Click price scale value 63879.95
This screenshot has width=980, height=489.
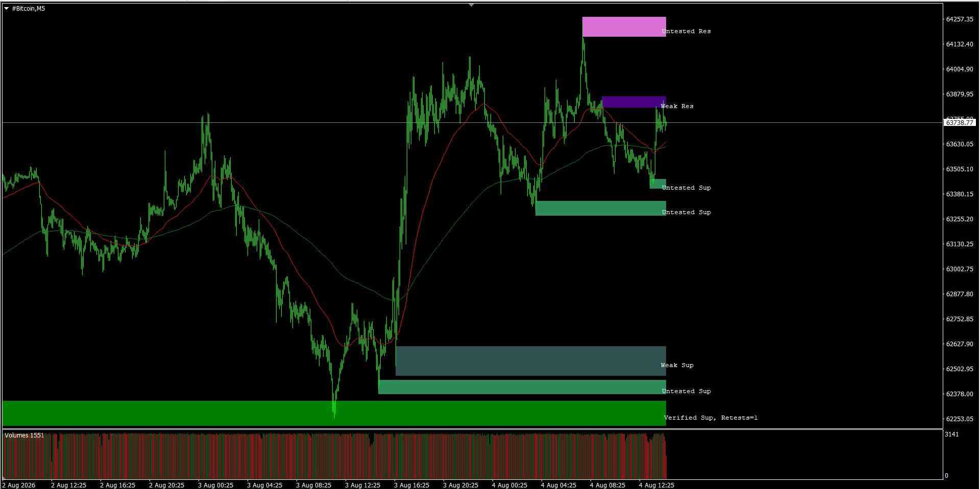pyautogui.click(x=960, y=94)
